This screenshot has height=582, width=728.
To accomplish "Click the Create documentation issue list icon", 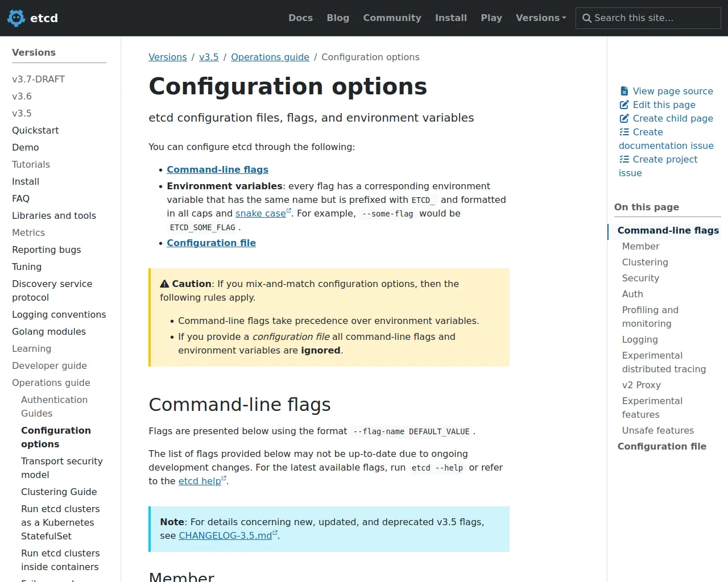I will tap(624, 132).
